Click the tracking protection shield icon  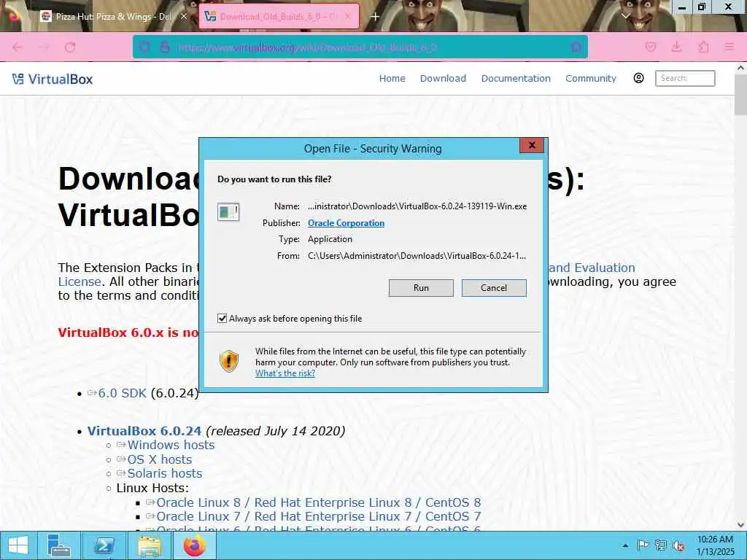click(x=144, y=47)
